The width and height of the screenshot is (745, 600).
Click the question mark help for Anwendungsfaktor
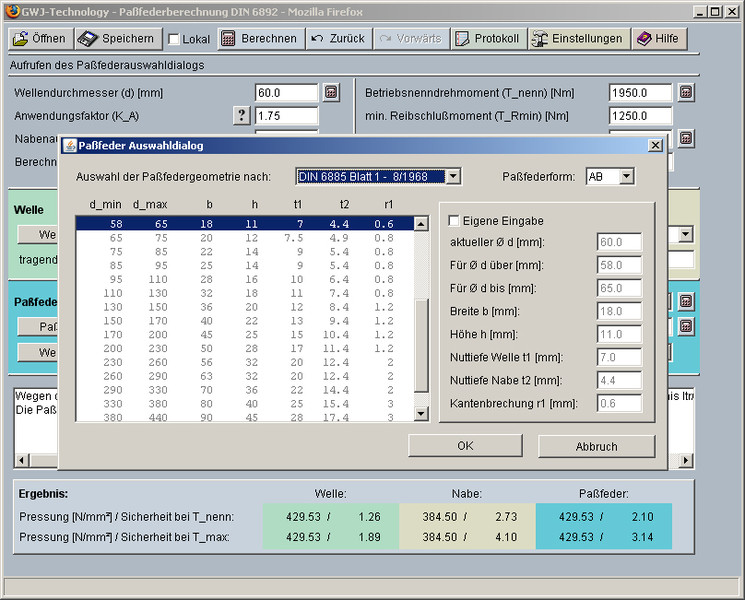coord(241,115)
